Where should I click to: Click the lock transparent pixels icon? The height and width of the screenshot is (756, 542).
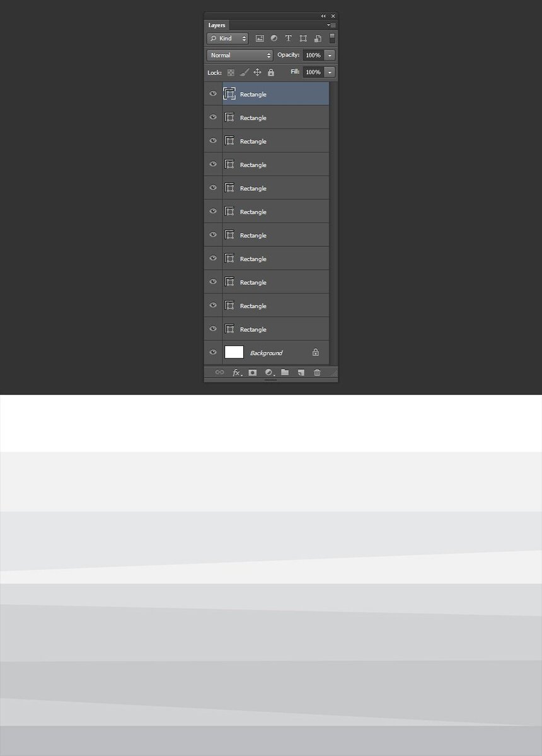coord(231,72)
